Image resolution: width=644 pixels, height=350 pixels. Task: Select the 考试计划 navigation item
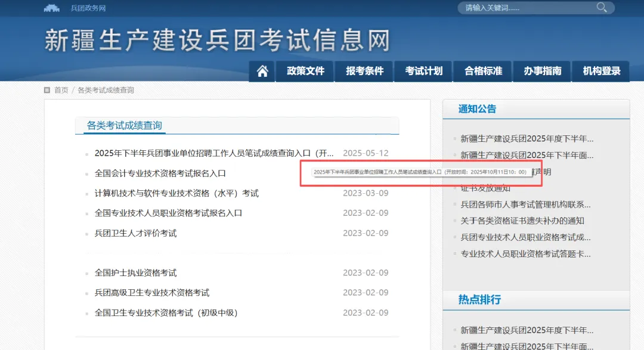423,71
